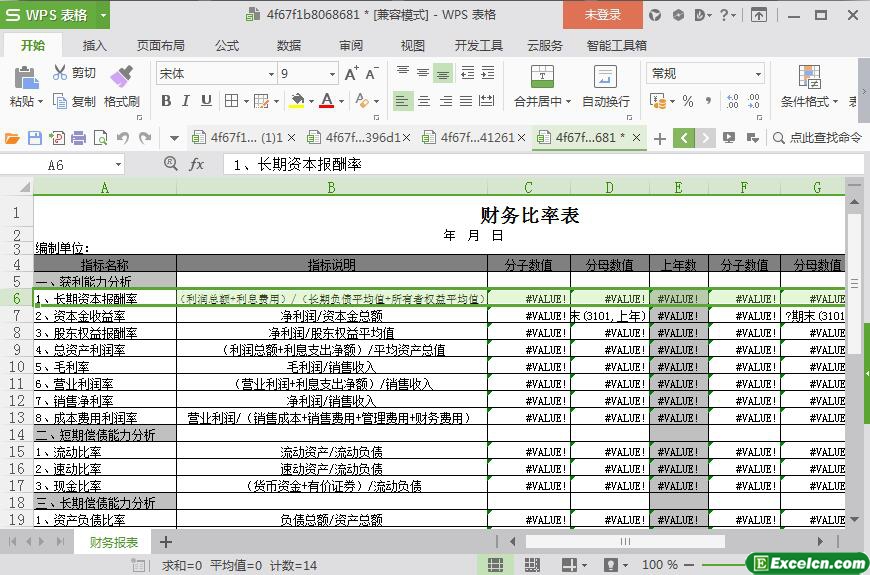The height and width of the screenshot is (575, 870).
Task: Switch to the 插入 (Insert) ribbon tab
Action: pos(94,45)
